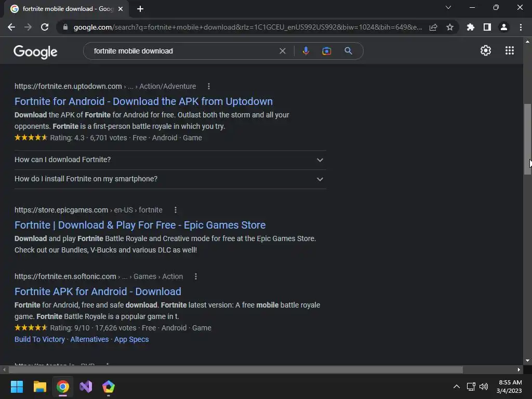Screen dimensions: 532x399
Task: Open Google quick settings gear
Action: 486,50
